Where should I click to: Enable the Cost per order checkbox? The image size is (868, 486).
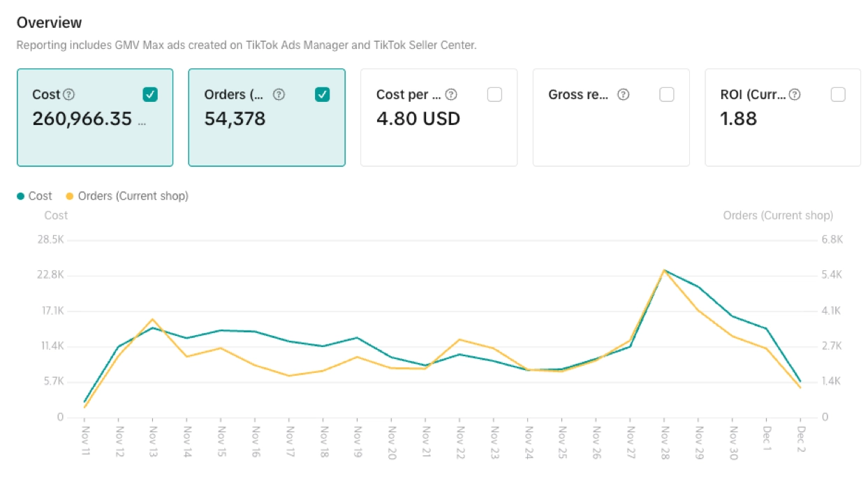coord(494,95)
